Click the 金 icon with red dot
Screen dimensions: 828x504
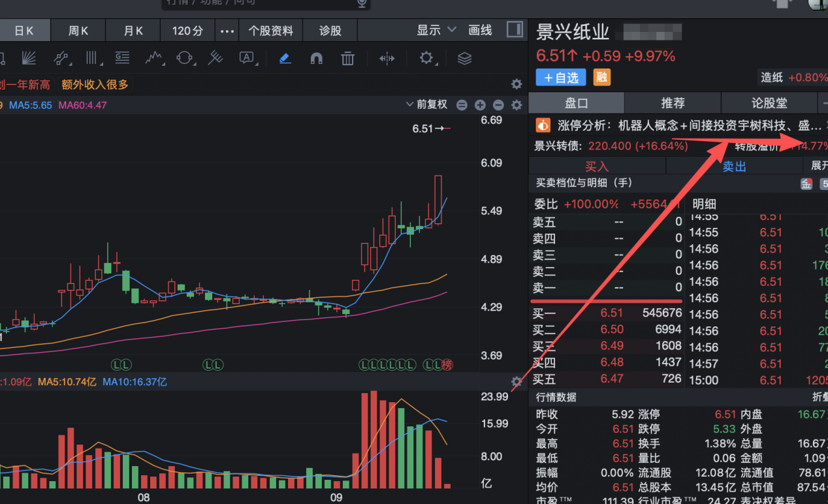coord(806,183)
